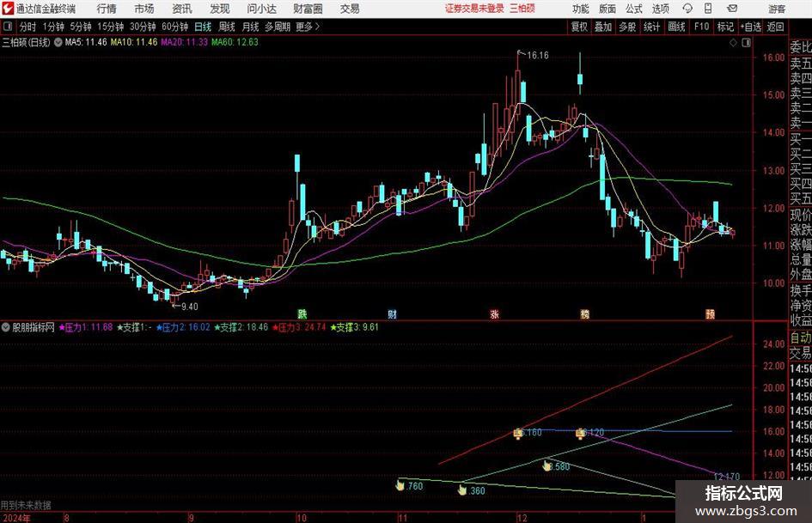The width and height of the screenshot is (812, 523).
Task: Switch to 60分钟 period tab
Action: click(174, 27)
